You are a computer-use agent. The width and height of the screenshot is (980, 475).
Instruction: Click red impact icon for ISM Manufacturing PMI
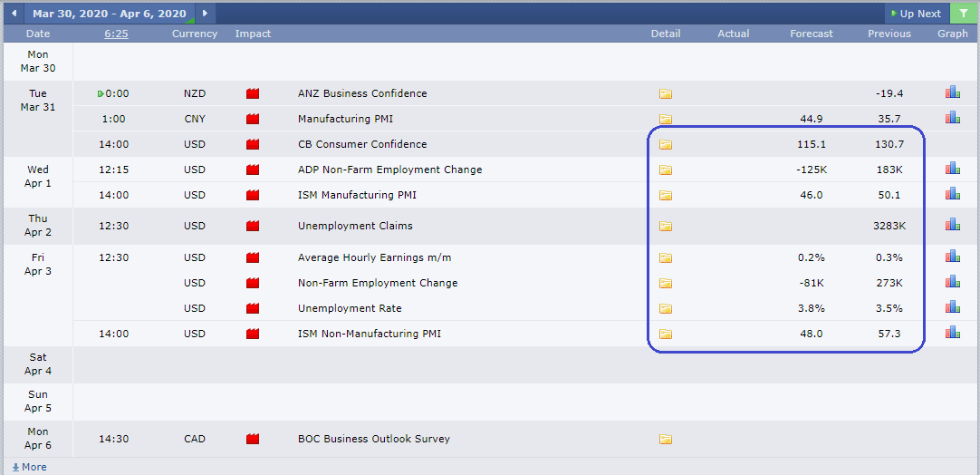(x=253, y=195)
